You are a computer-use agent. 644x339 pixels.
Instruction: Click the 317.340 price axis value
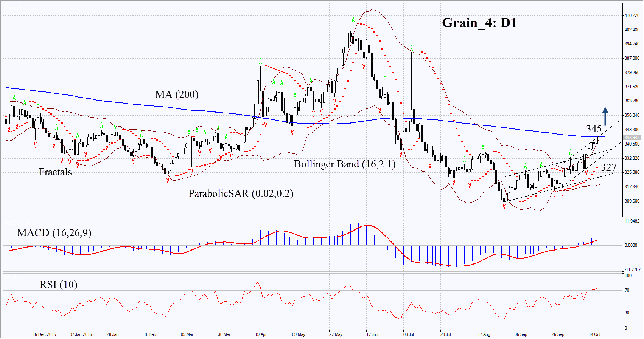(632, 187)
